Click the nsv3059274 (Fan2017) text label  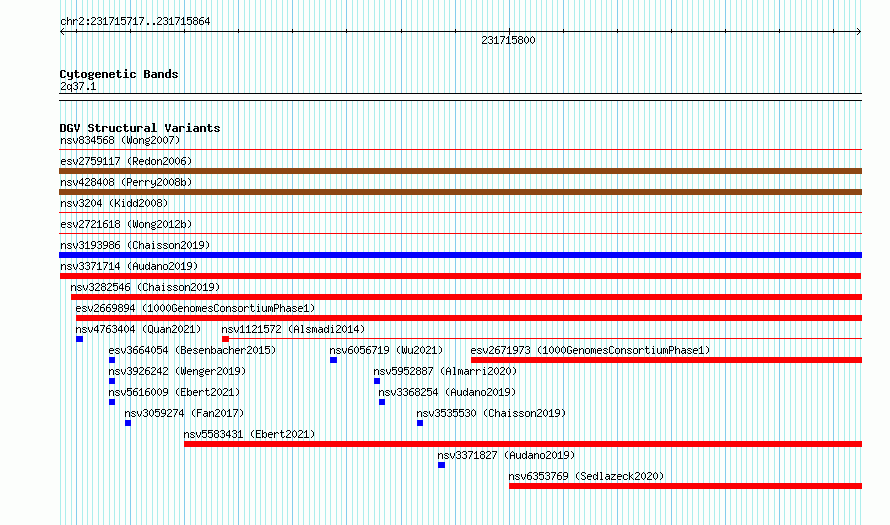pos(184,413)
